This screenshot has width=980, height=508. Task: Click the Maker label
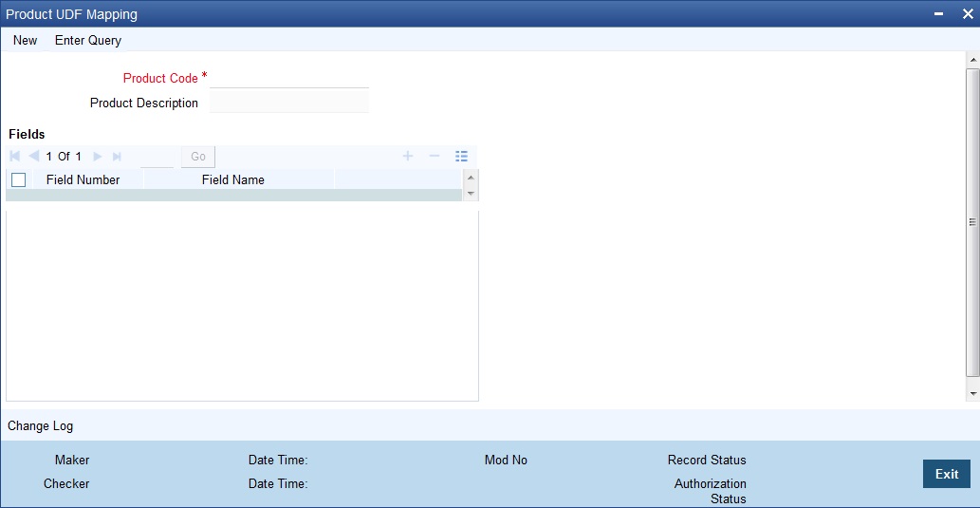tap(72, 460)
